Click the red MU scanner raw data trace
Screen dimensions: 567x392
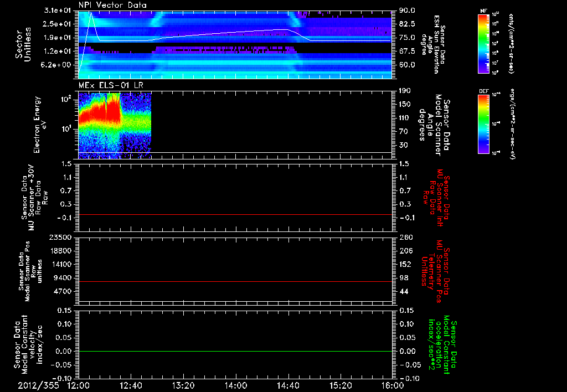[235, 214]
